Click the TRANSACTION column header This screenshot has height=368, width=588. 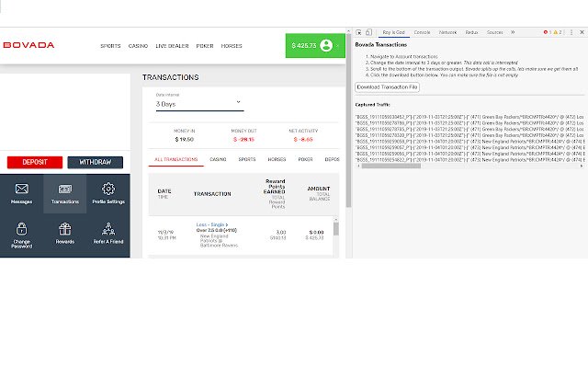coord(212,194)
